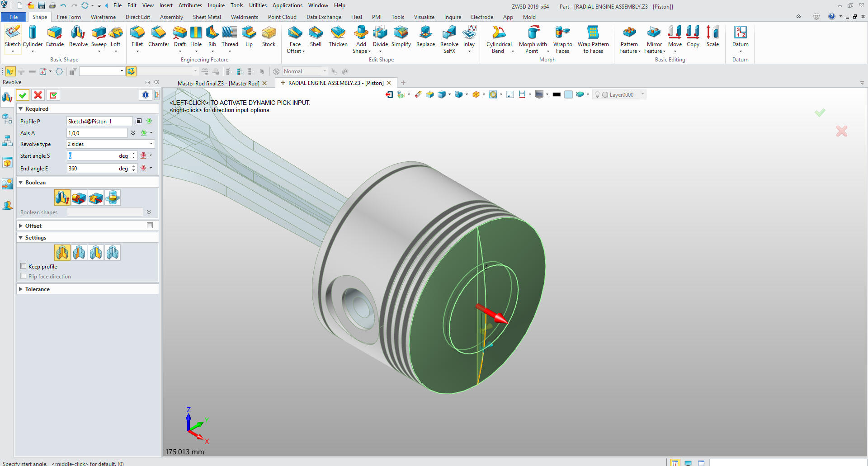Select the Shell tool

click(x=316, y=36)
